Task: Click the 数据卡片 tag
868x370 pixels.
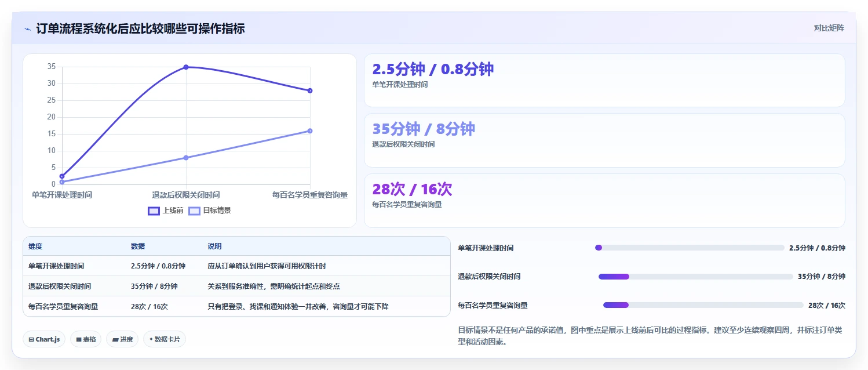Action: 165,339
